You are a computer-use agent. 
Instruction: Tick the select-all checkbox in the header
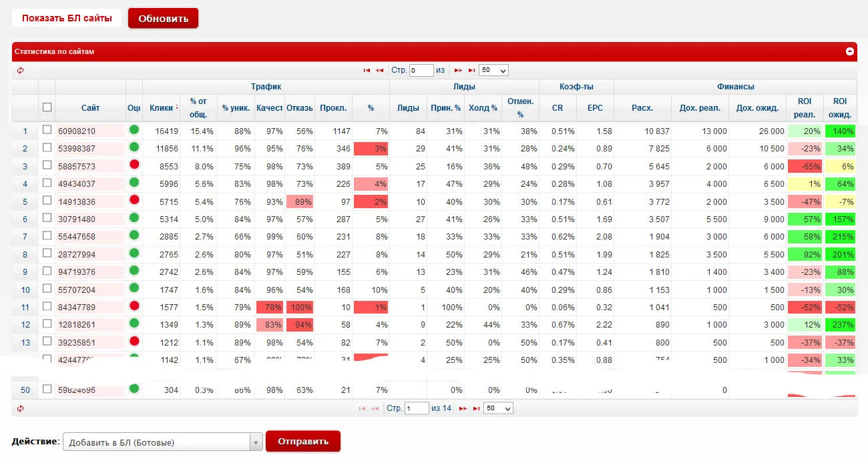[x=47, y=107]
